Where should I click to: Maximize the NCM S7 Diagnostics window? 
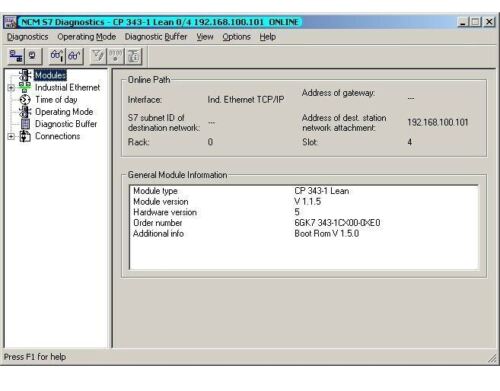[x=475, y=22]
